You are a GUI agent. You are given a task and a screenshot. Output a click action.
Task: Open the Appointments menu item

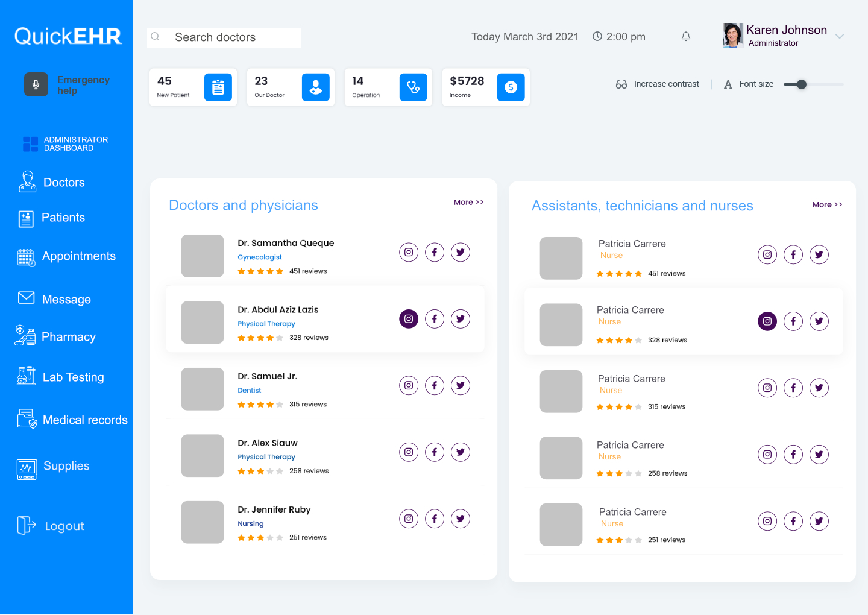click(x=78, y=256)
